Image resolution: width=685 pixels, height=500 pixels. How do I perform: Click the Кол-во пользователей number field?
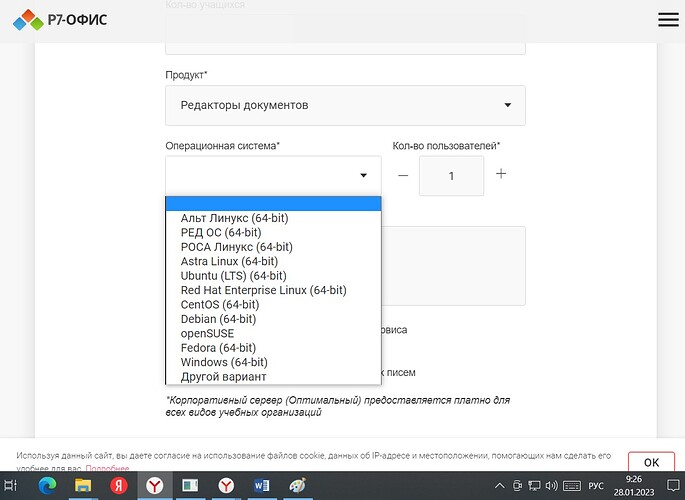pyautogui.click(x=451, y=176)
